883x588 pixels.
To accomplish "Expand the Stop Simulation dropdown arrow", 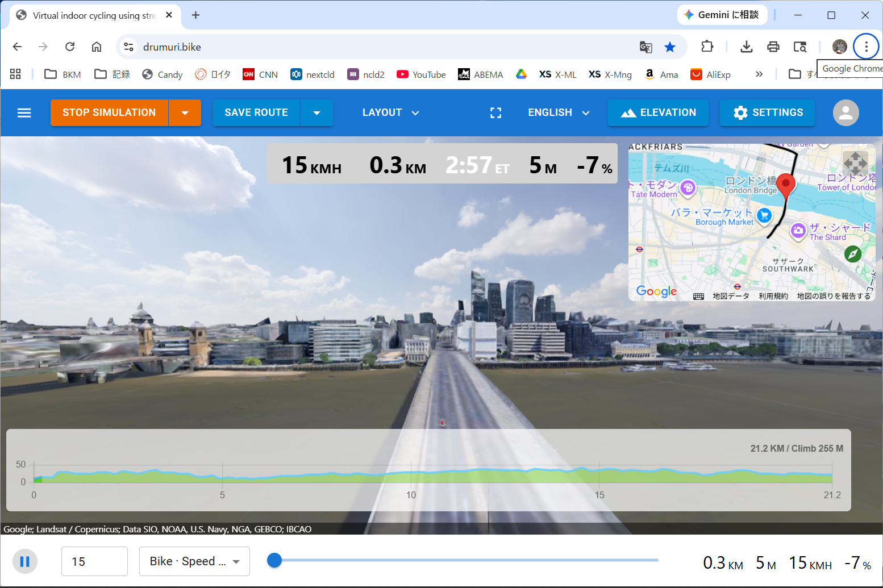I will (185, 112).
